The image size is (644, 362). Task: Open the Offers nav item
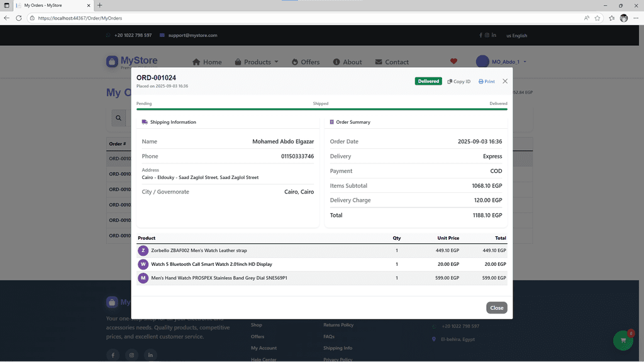[306, 62]
